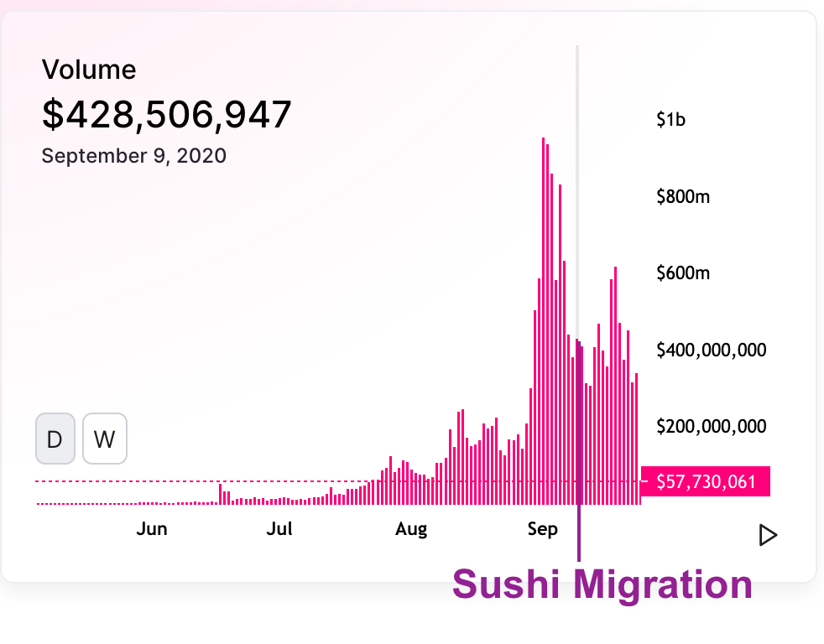Click the Aug axis label
This screenshot has width=824, height=644.
pos(411,529)
